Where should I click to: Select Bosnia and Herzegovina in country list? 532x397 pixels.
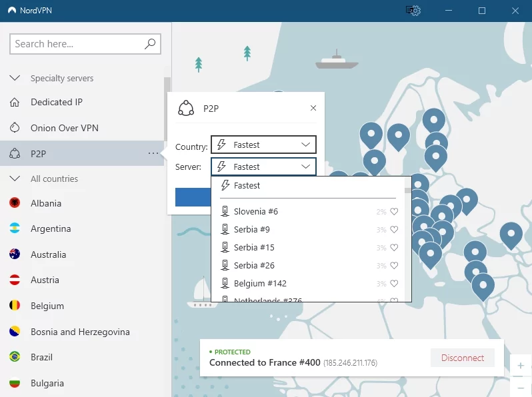point(82,331)
